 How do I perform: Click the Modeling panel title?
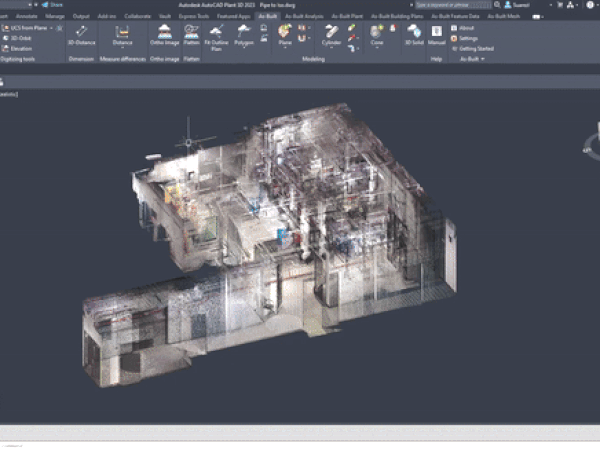pyautogui.click(x=313, y=59)
